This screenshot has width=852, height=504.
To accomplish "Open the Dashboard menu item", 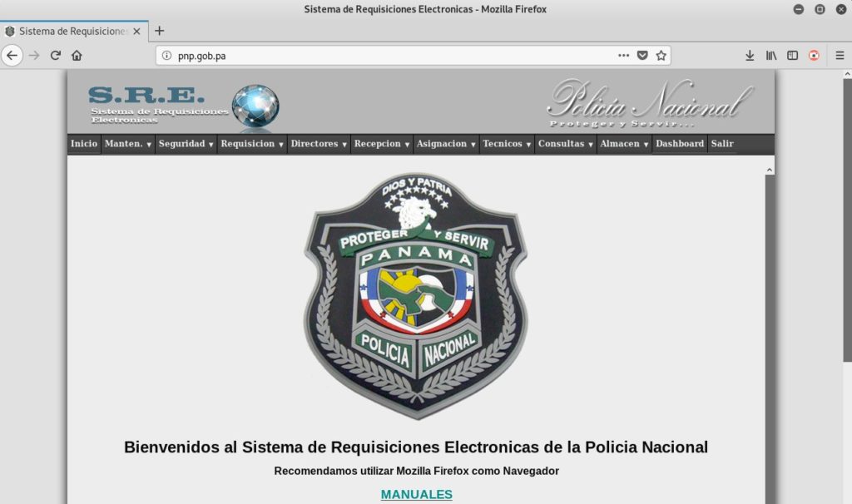I will (x=680, y=144).
